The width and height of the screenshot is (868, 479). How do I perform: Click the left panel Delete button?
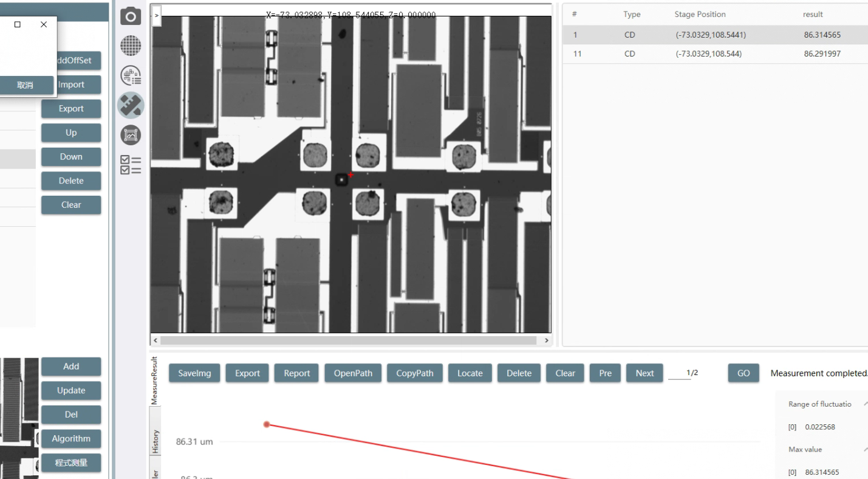[71, 181]
